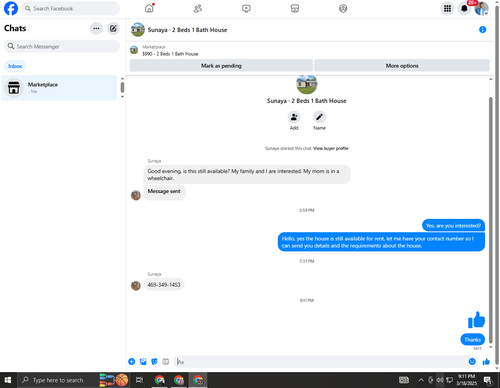
Task: Click Sunaya's avatar beside phone number message
Action: point(136,286)
